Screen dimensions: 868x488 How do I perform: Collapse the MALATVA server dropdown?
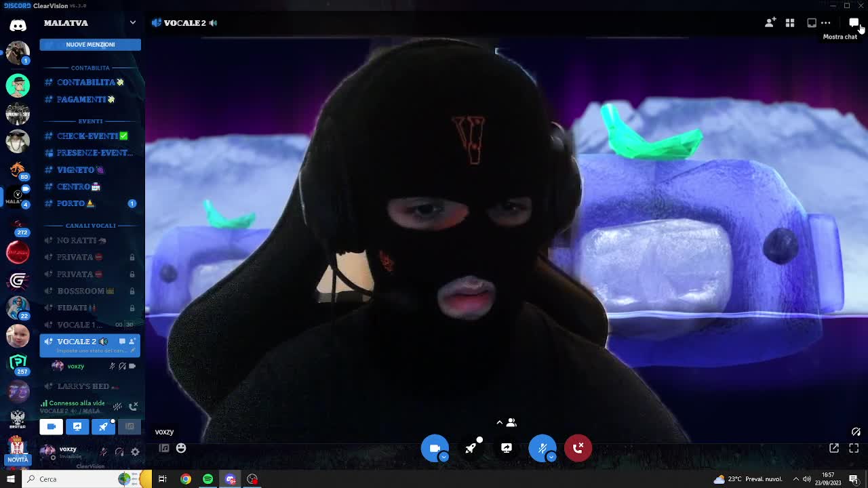point(133,22)
